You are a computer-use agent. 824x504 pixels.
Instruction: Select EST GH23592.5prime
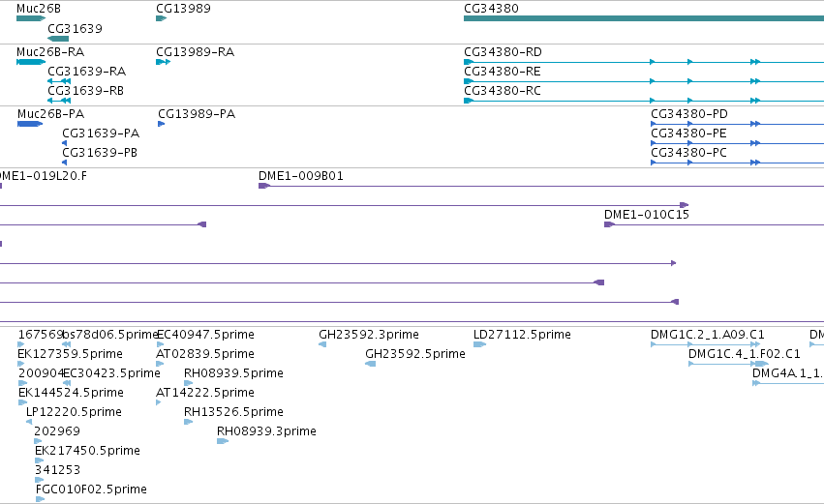click(371, 364)
